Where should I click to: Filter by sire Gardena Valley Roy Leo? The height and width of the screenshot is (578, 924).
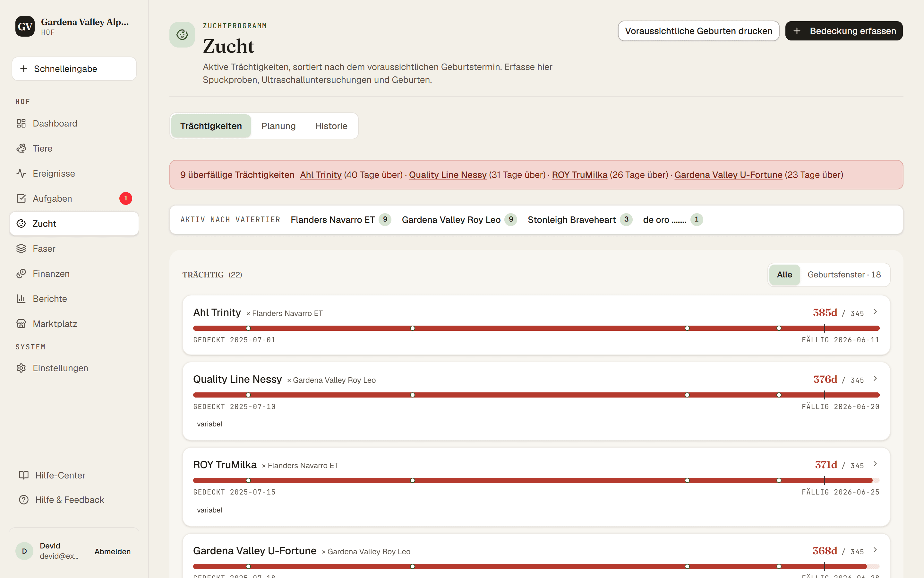tap(459, 219)
